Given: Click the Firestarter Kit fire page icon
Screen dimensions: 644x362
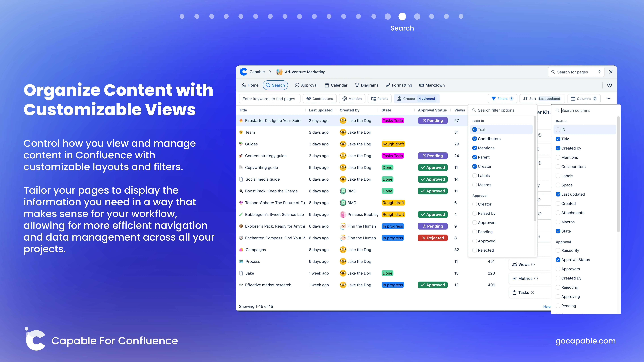Looking at the screenshot, I should point(241,120).
